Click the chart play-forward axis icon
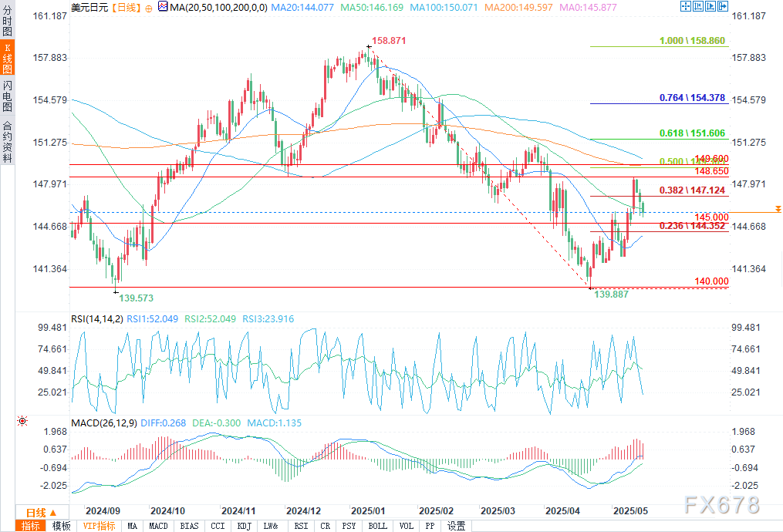783x532 pixels. click(x=710, y=6)
